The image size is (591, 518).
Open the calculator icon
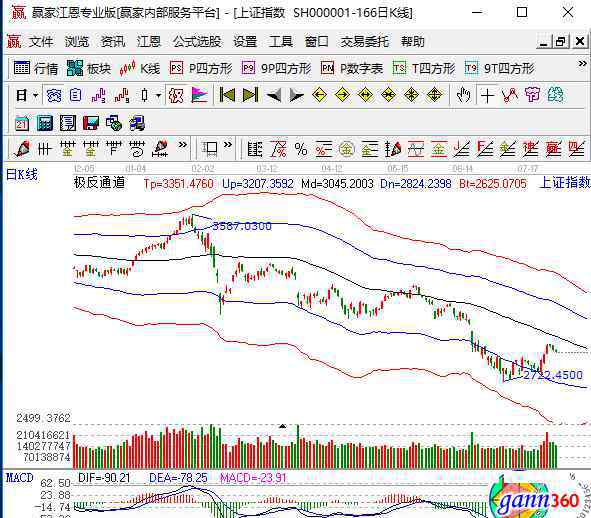click(44, 123)
